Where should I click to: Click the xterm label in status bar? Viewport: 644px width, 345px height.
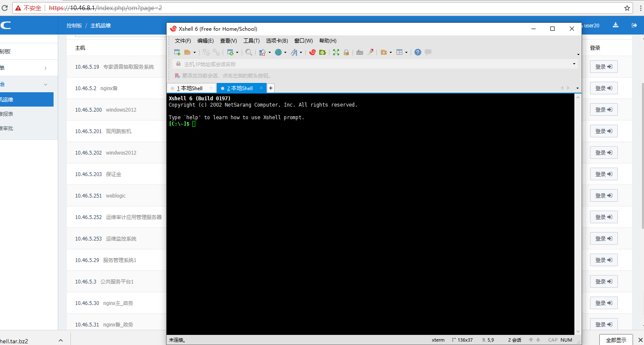(x=438, y=340)
